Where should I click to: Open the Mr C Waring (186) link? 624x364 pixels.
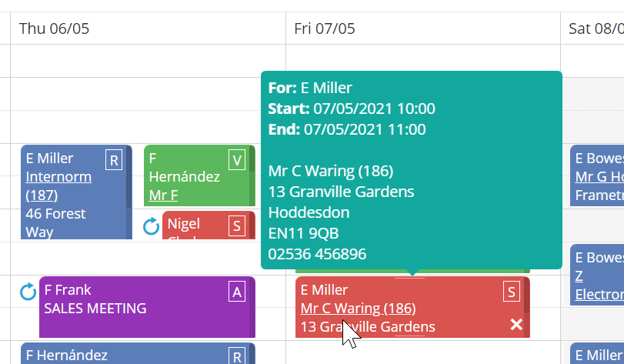pyautogui.click(x=358, y=309)
